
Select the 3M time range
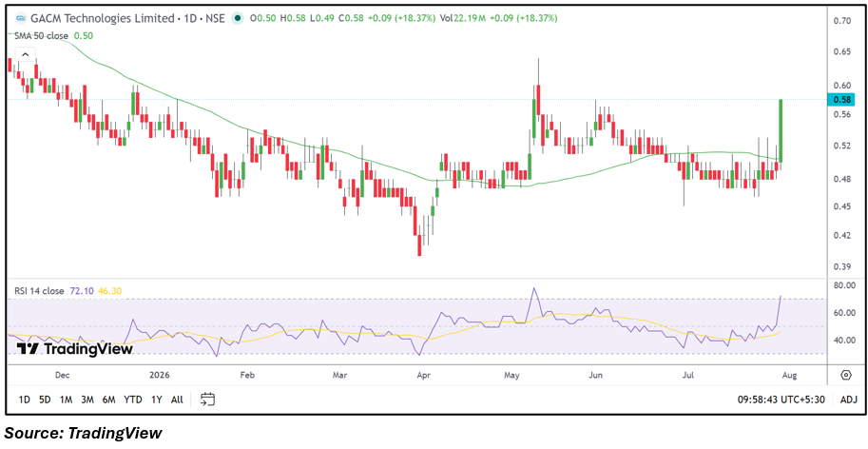(x=87, y=400)
